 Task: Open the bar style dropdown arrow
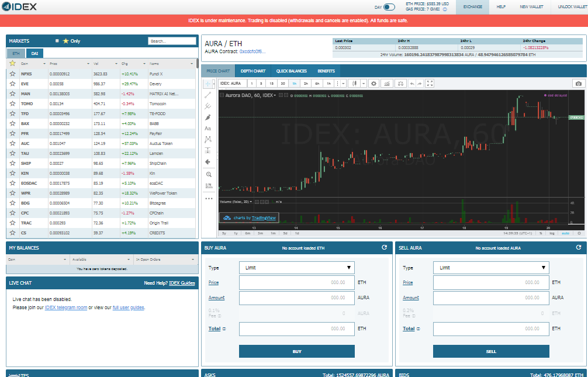(x=364, y=83)
